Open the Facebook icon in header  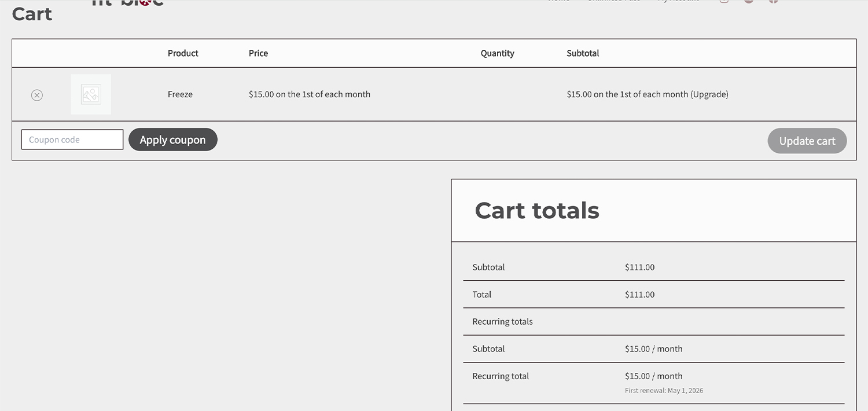pos(773,1)
